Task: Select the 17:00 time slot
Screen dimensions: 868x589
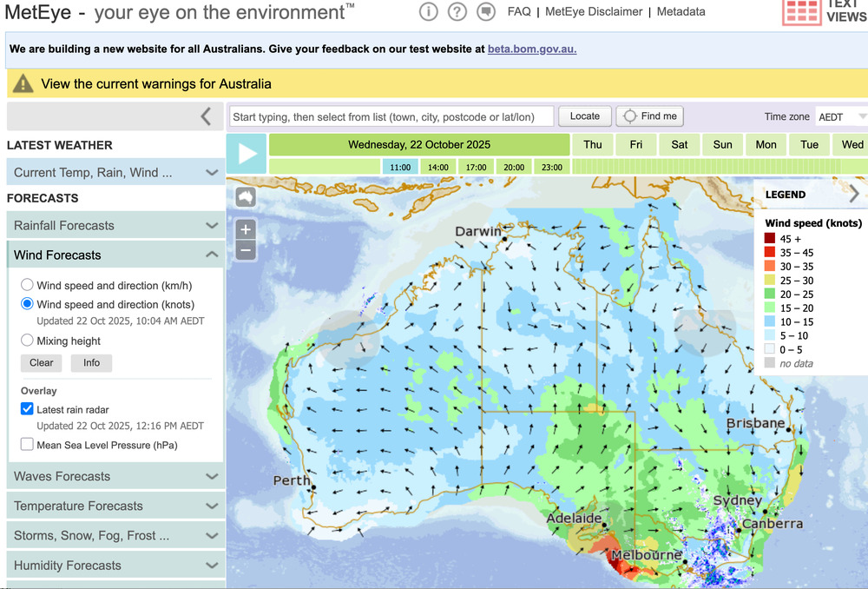Action: [x=476, y=167]
